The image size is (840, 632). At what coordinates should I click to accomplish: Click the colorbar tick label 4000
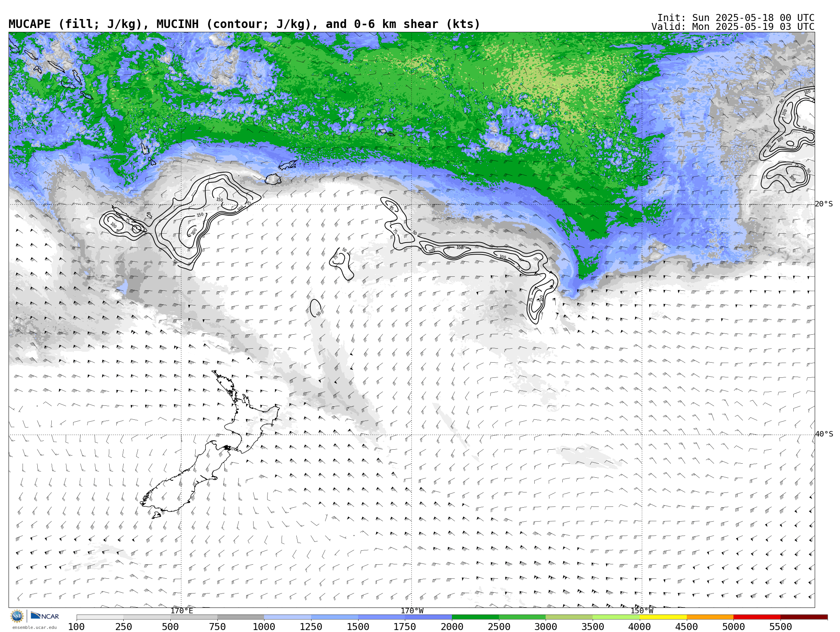point(640,627)
